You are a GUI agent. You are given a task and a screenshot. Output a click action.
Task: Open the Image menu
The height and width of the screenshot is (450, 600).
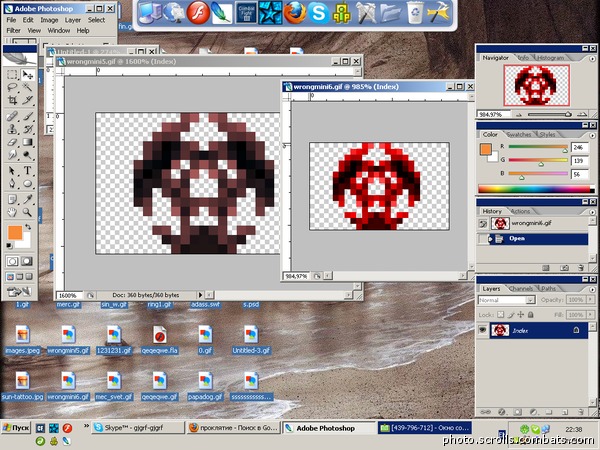49,20
